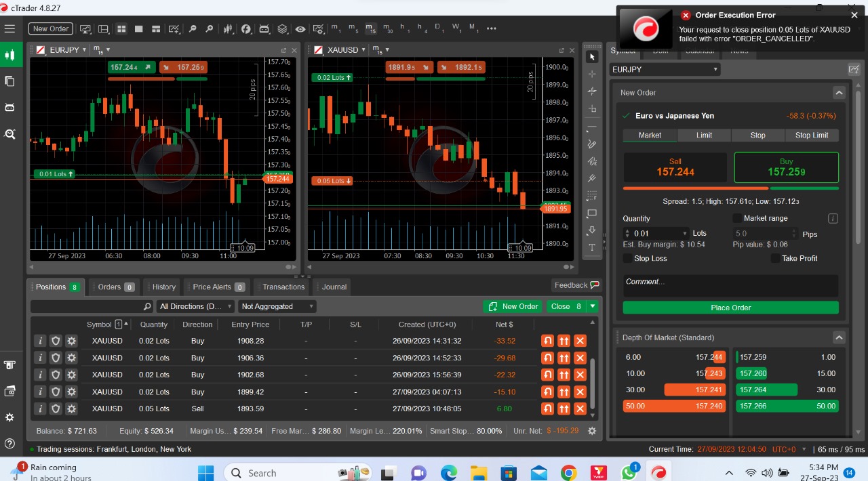Click the Feedback button

(576, 285)
